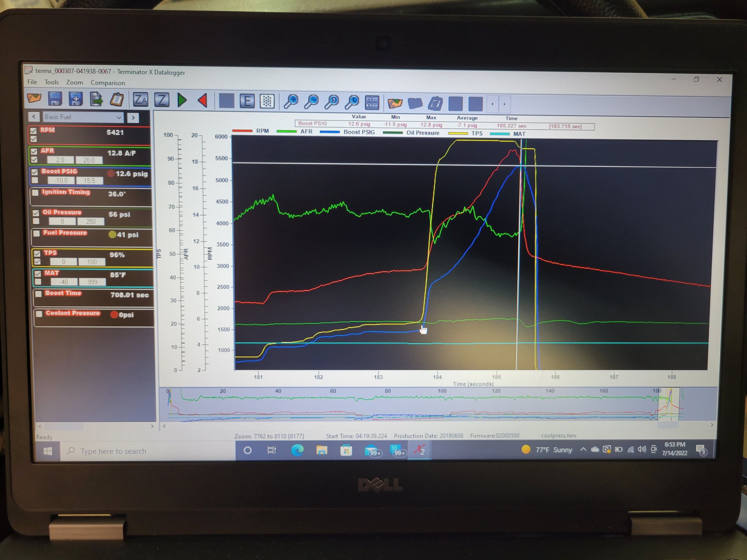Open Microsoft Edge from the taskbar
This screenshot has width=747, height=560.
pyautogui.click(x=297, y=450)
